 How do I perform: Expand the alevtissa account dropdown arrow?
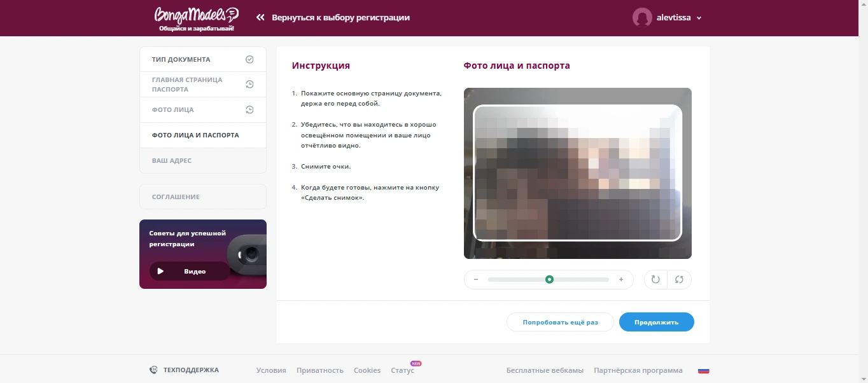tap(699, 18)
